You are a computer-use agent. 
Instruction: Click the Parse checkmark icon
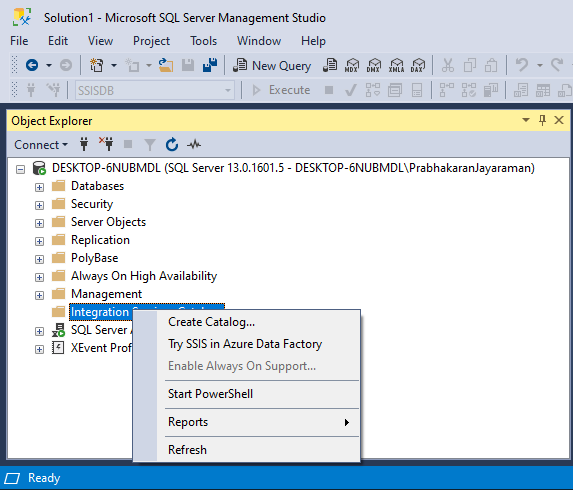tap(351, 90)
